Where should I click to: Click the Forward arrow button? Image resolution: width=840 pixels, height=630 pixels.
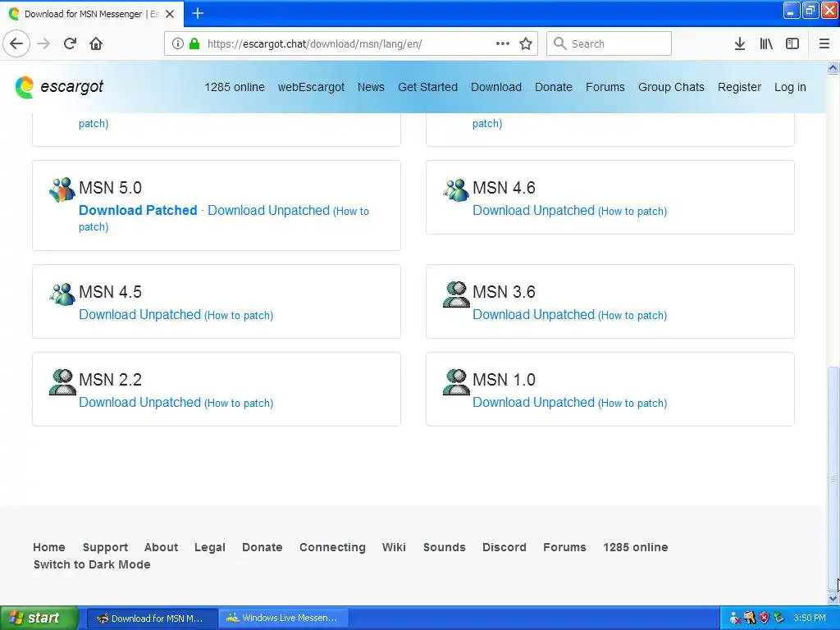tap(43, 43)
